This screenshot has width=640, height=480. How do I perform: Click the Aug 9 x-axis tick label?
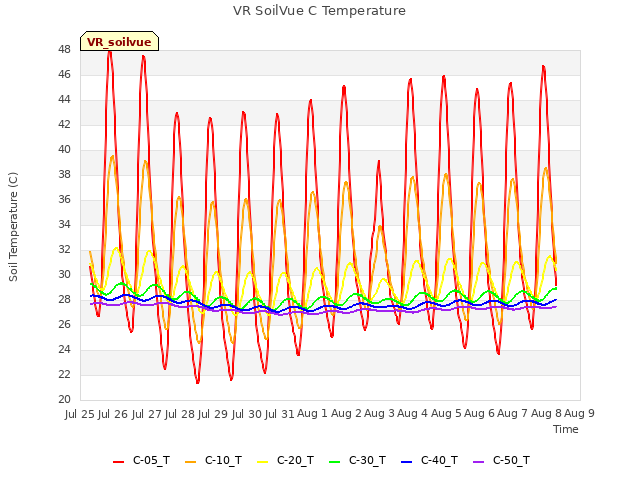(580, 413)
